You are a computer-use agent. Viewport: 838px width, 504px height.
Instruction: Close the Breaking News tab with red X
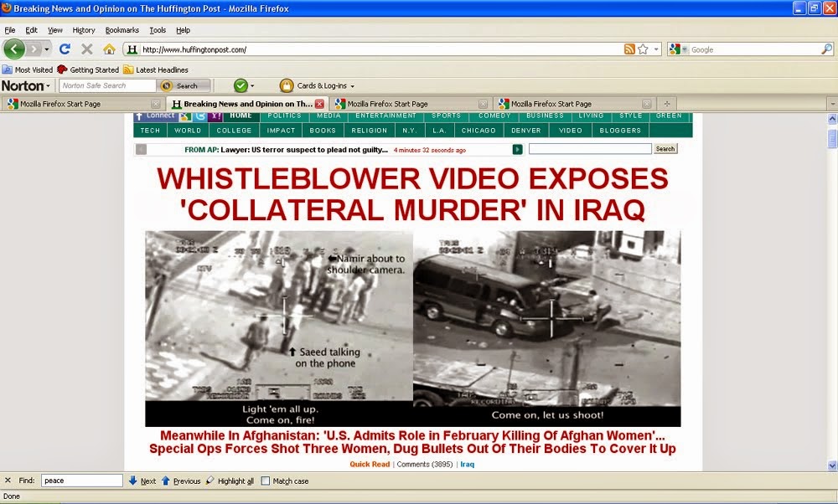point(319,104)
